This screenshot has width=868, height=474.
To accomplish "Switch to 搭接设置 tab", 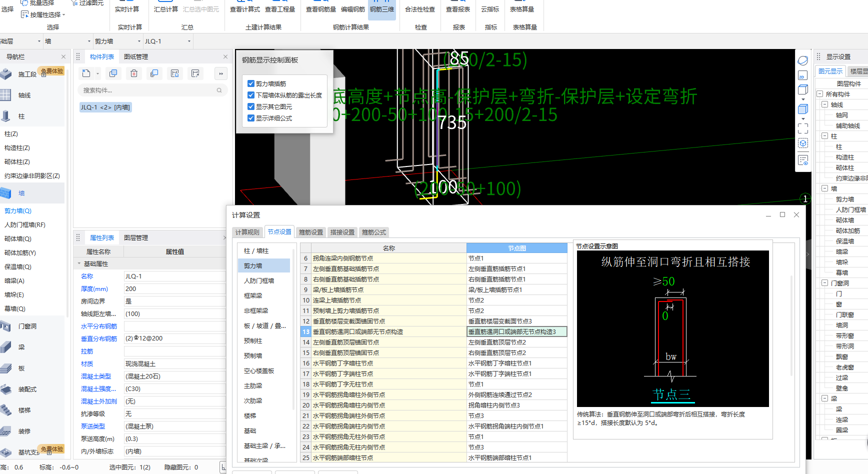I will pos(342,232).
